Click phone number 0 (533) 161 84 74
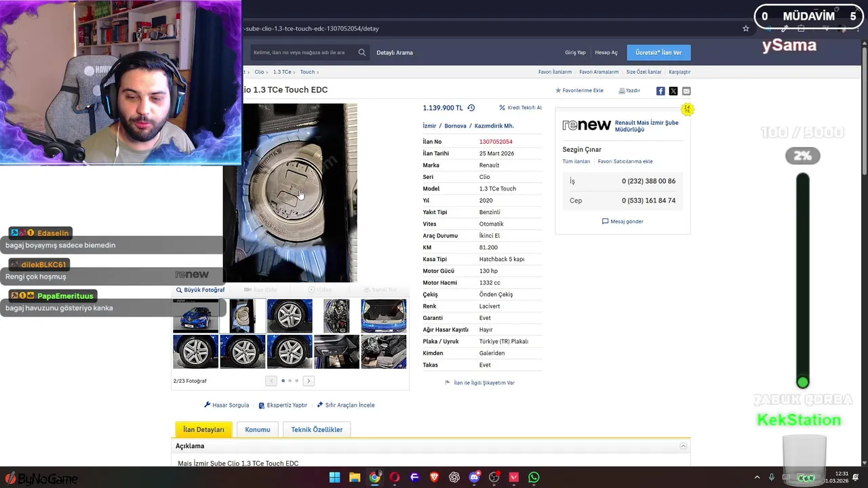The height and width of the screenshot is (488, 868). pos(648,201)
